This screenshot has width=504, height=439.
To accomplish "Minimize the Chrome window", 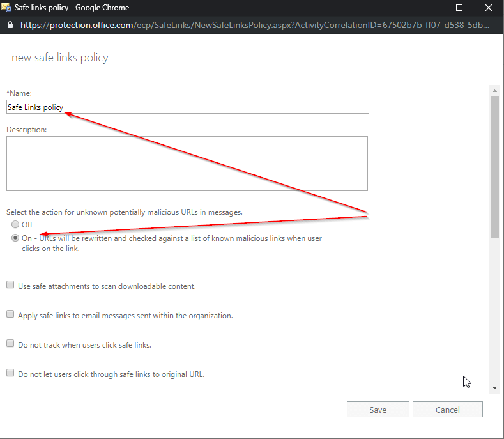I will 429,8.
